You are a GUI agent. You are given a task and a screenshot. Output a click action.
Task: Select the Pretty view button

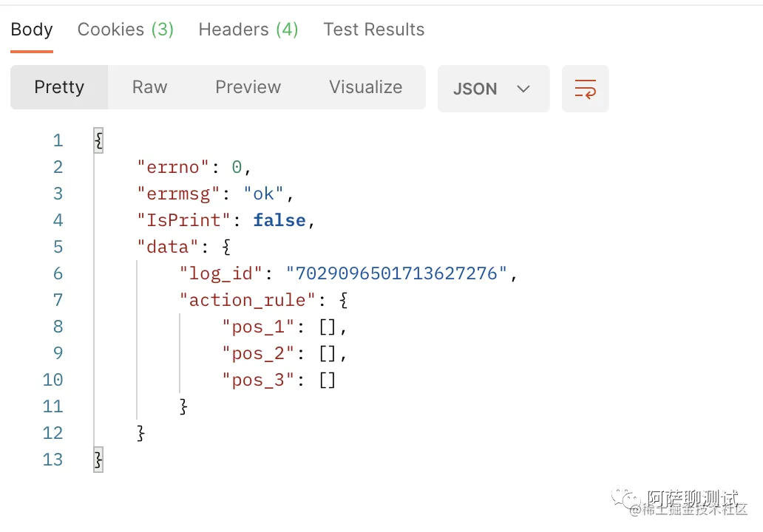[59, 87]
